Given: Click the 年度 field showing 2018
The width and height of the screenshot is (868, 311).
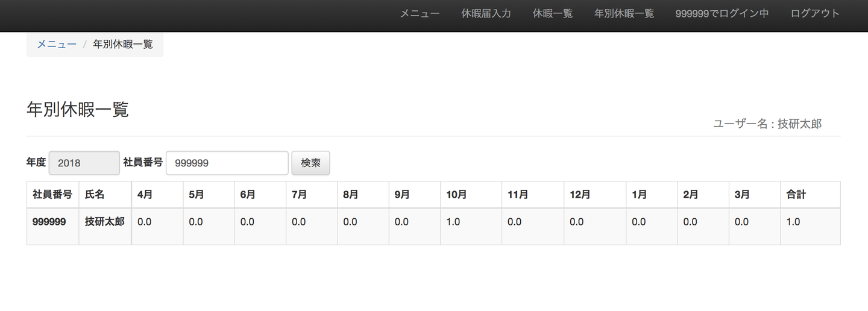Looking at the screenshot, I should pyautogui.click(x=84, y=163).
